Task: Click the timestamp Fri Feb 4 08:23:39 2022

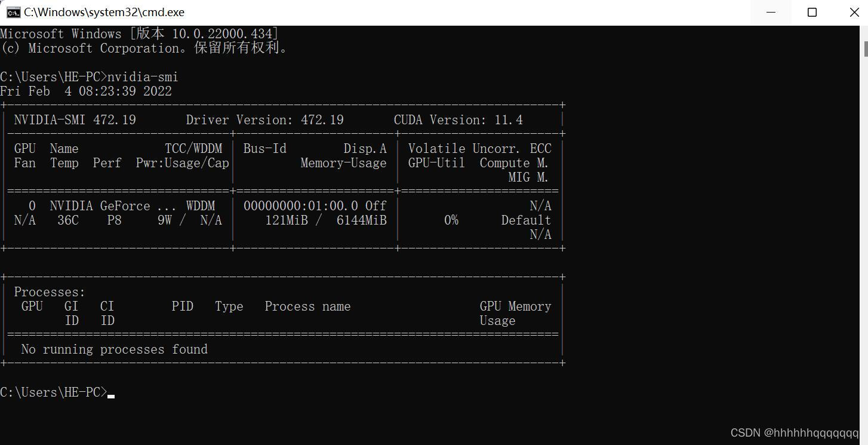Action: [x=86, y=91]
